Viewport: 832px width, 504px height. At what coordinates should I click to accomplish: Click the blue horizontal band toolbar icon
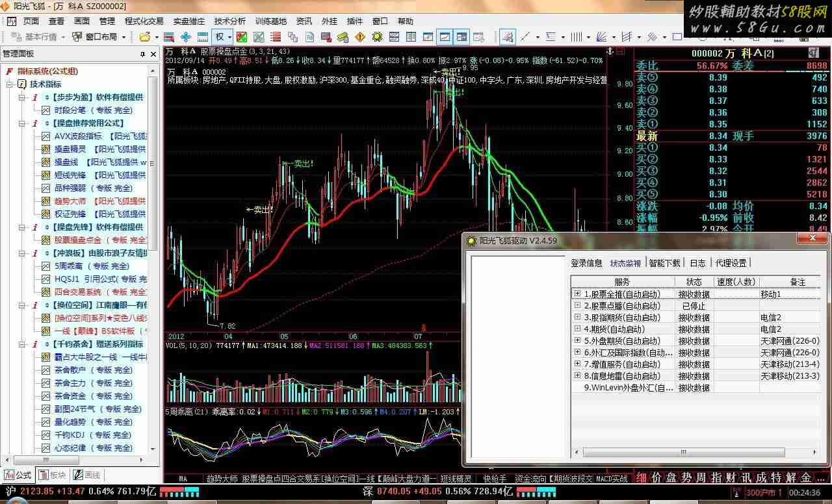pyautogui.click(x=203, y=37)
